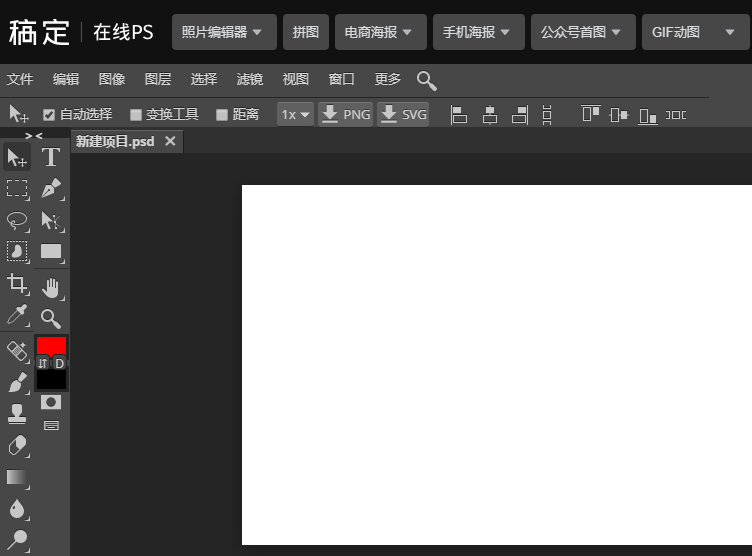This screenshot has height=556, width=752.
Task: Select the Eraser tool
Action: click(x=17, y=445)
